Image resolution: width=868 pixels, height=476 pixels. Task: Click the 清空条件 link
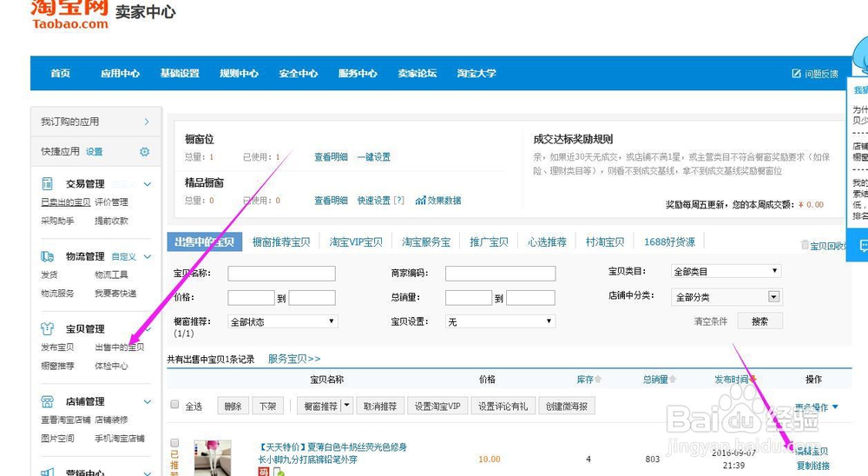[711, 321]
